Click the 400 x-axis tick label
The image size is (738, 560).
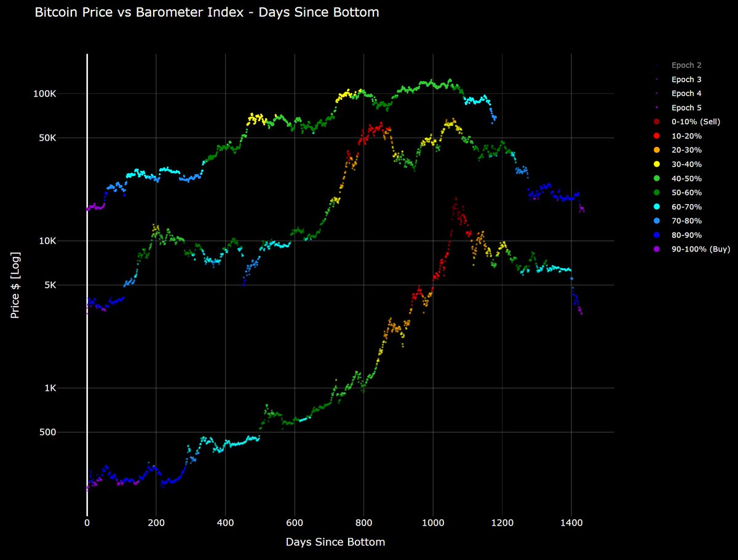coord(225,523)
